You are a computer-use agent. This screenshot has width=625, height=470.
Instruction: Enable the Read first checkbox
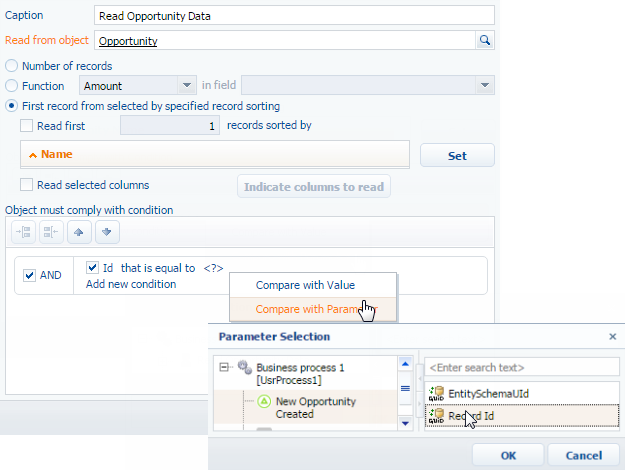(x=27, y=126)
